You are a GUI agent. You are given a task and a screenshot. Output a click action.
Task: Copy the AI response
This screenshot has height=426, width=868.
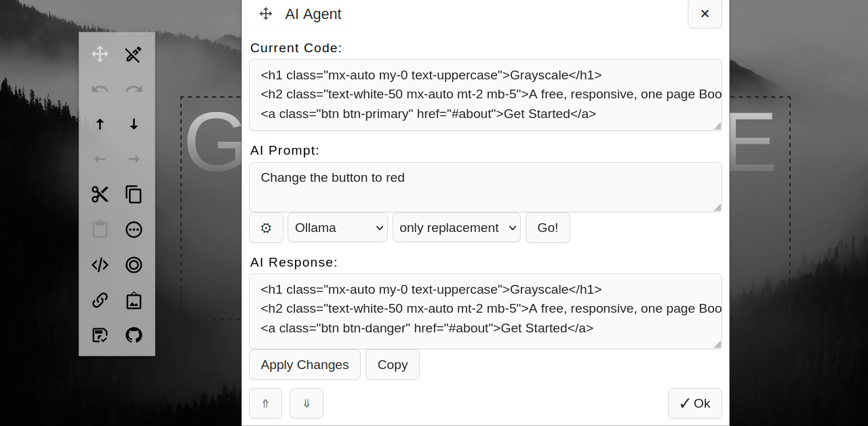coord(392,364)
